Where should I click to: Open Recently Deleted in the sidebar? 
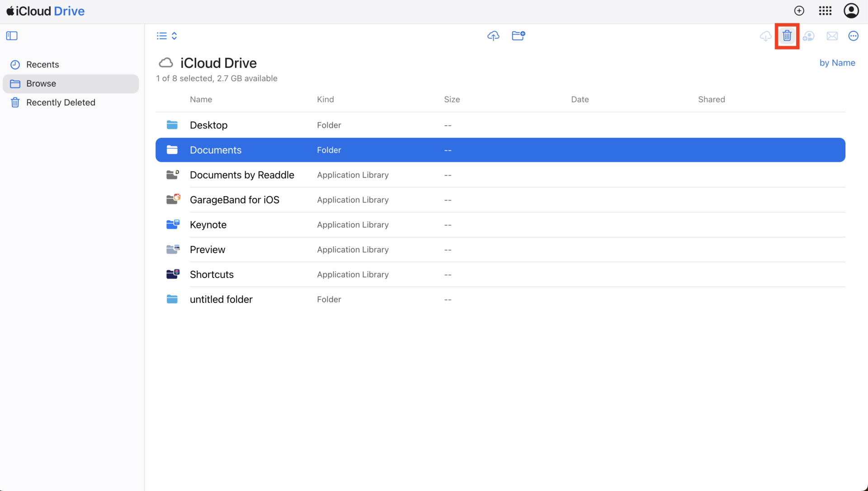tap(61, 103)
